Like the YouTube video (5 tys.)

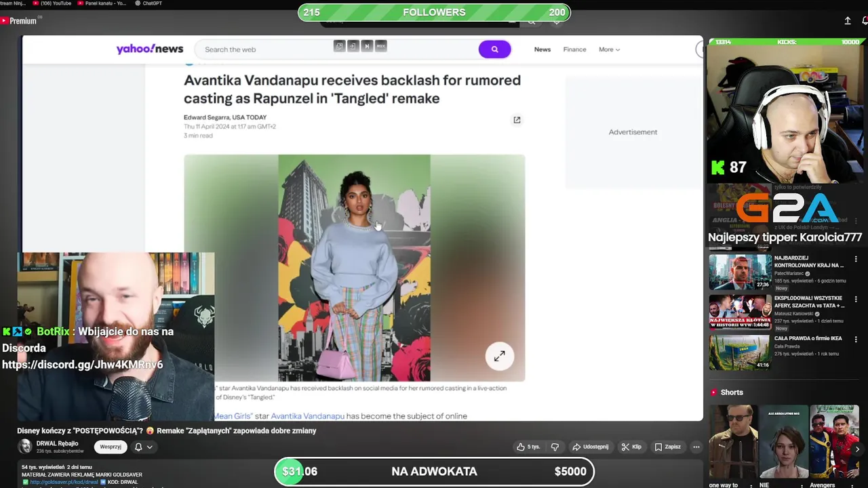(x=528, y=447)
